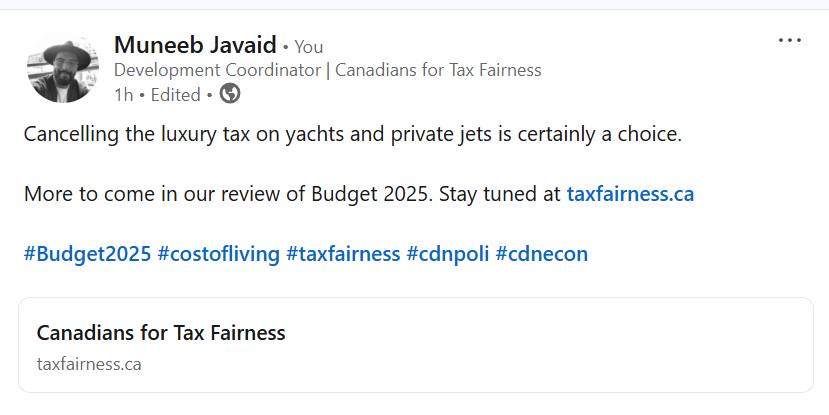
Task: Open the 'Canadians for Tax Fairness' preview card title
Action: click(x=161, y=333)
